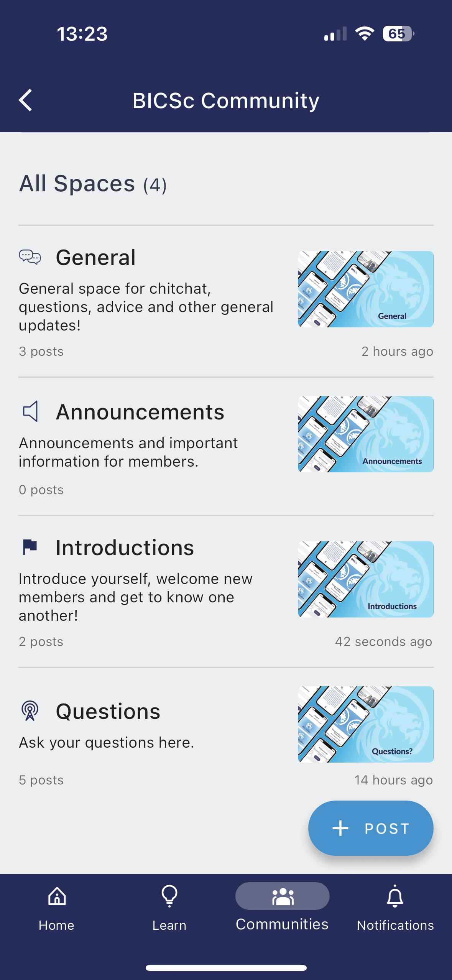Open the Introductions space heading

click(x=125, y=548)
